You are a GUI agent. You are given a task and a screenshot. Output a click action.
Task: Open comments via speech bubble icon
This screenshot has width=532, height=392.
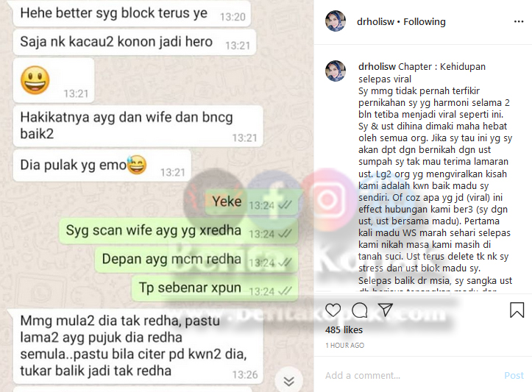click(360, 310)
